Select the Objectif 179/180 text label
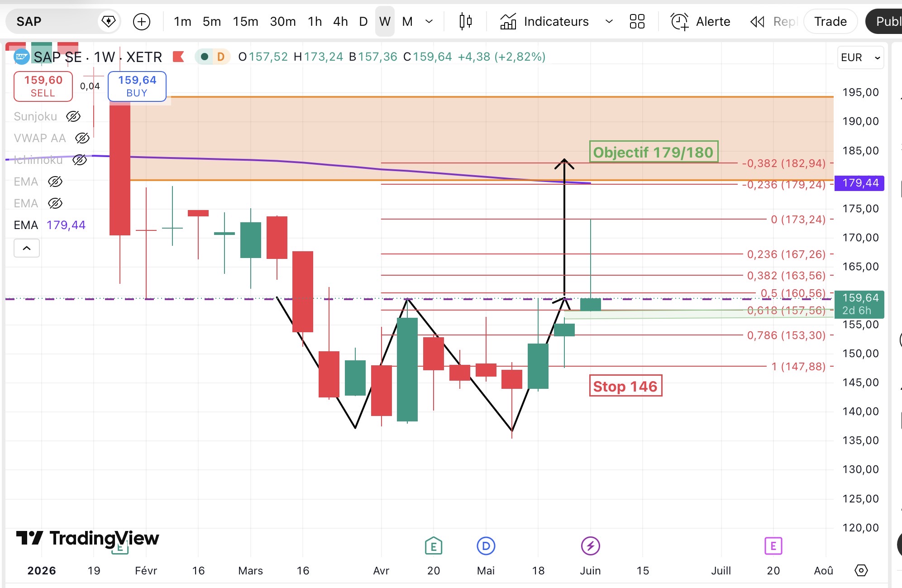Viewport: 902px width, 588px height. pos(654,152)
